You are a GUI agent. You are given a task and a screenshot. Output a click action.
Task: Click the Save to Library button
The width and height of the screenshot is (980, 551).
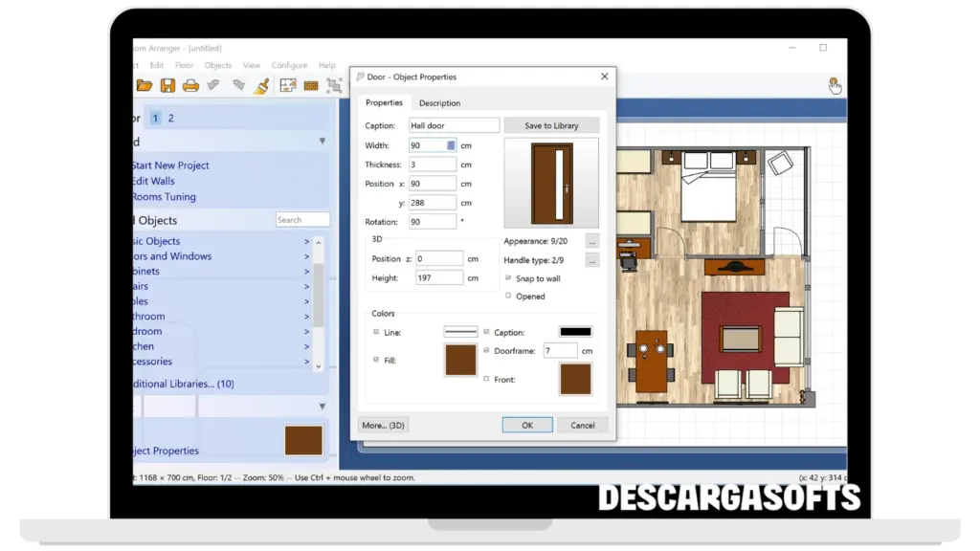(551, 125)
